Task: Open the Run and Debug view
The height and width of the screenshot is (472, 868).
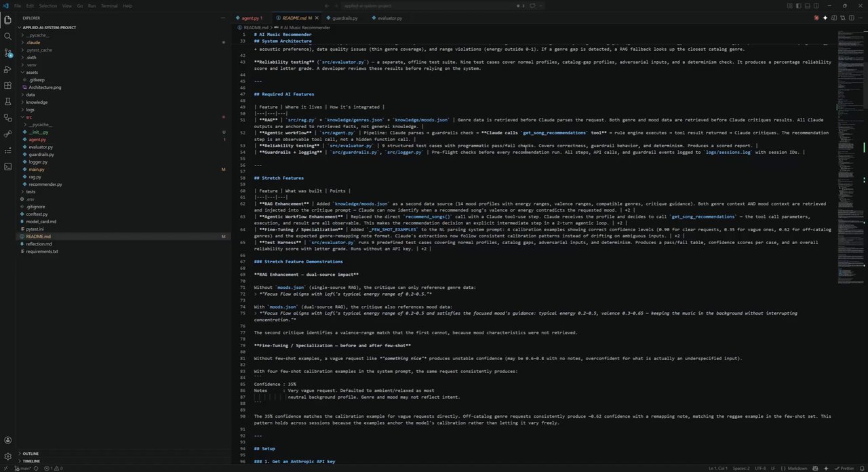Action: coord(7,69)
